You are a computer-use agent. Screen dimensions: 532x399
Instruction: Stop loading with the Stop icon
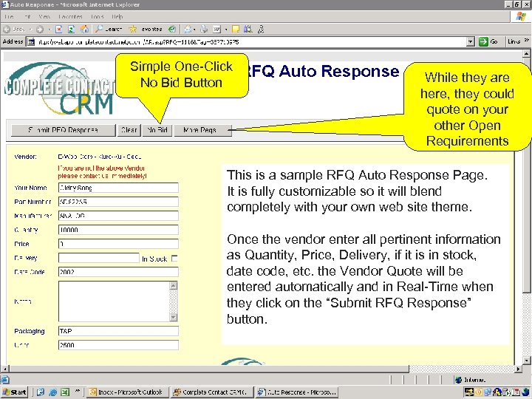[x=58, y=30]
